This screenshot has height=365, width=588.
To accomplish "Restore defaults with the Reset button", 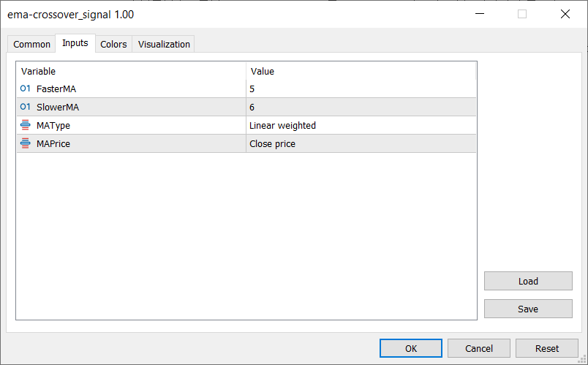I will coord(546,348).
